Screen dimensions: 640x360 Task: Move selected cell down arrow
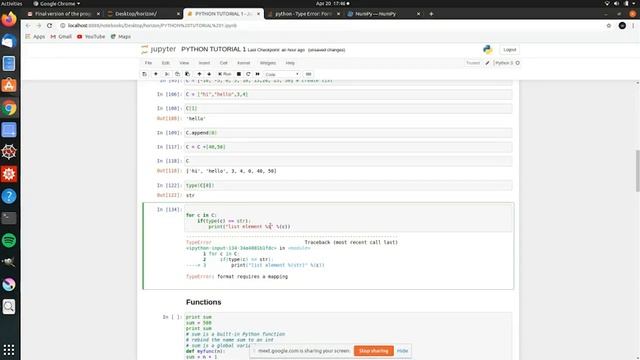209,74
